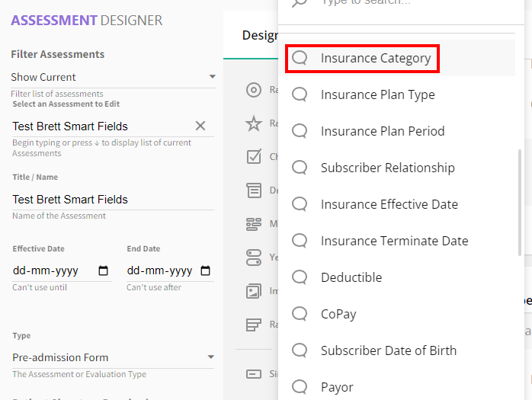The width and height of the screenshot is (532, 400).
Task: Click the star rating field icon
Action: 254,123
